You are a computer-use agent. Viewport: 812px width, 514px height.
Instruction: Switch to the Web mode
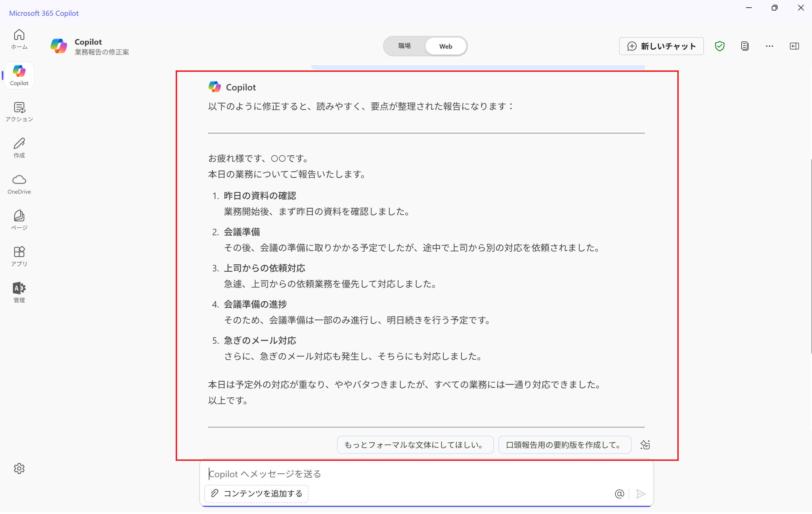click(445, 46)
